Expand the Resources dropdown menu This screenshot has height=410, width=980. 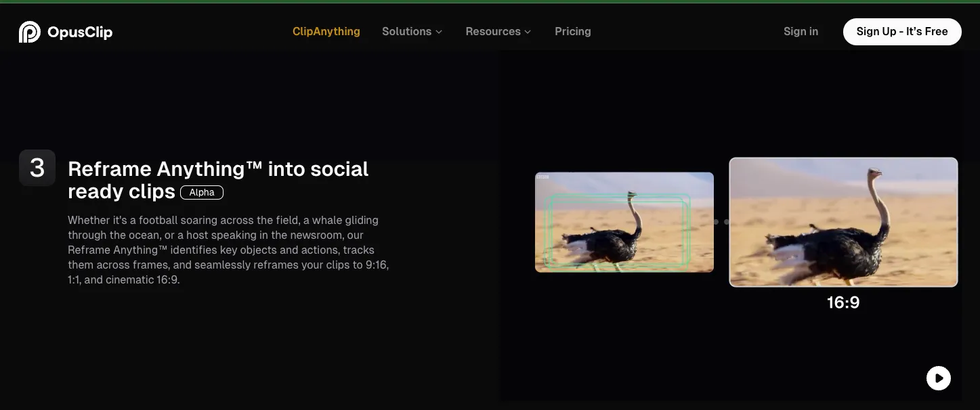(498, 31)
